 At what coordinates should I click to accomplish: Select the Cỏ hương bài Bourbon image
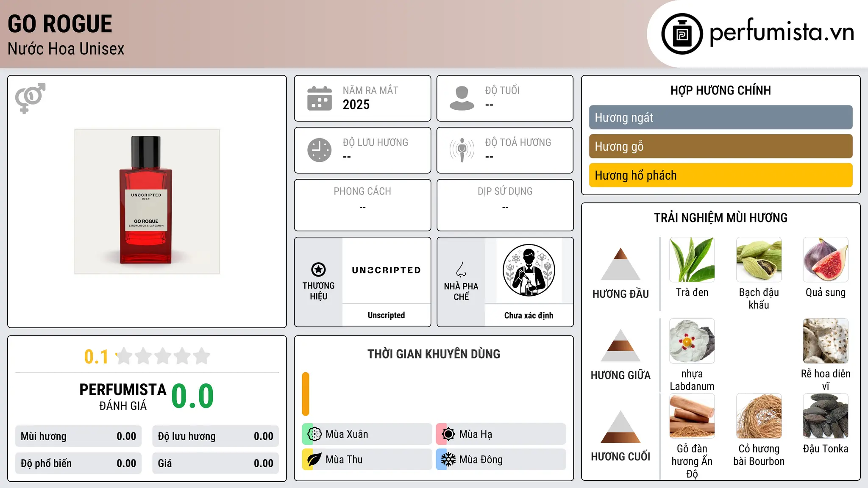759,416
